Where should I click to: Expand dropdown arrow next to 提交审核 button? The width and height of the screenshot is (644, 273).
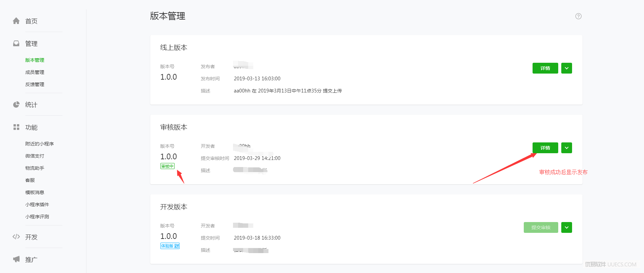[567, 227]
